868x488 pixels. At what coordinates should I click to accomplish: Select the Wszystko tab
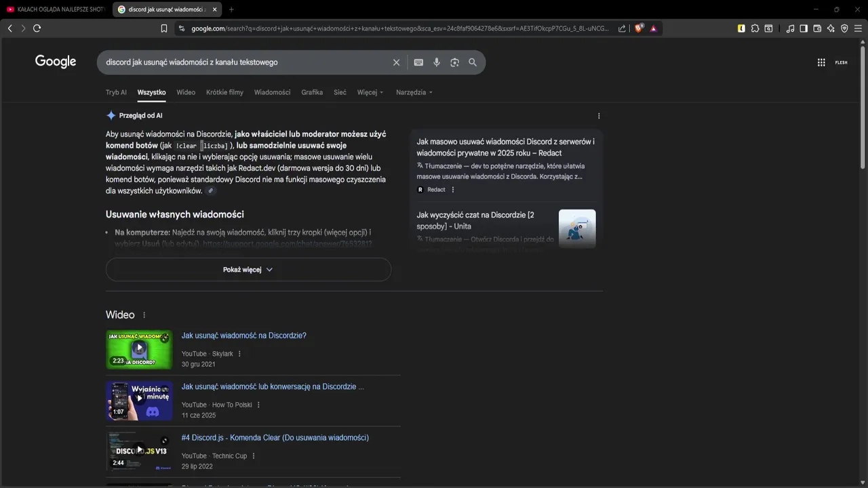coord(151,92)
